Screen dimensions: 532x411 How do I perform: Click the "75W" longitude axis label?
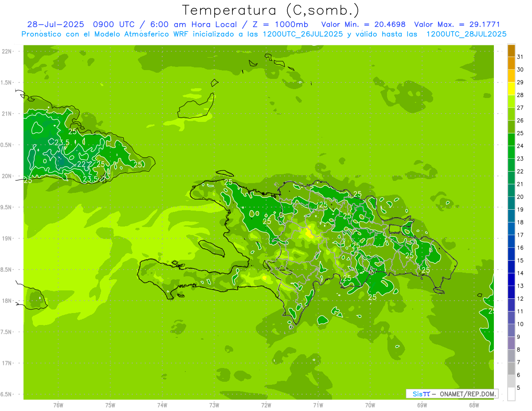(x=110, y=405)
